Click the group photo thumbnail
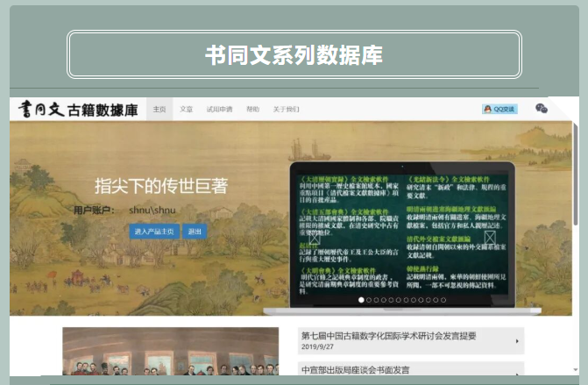The image size is (588, 385). coord(170,355)
